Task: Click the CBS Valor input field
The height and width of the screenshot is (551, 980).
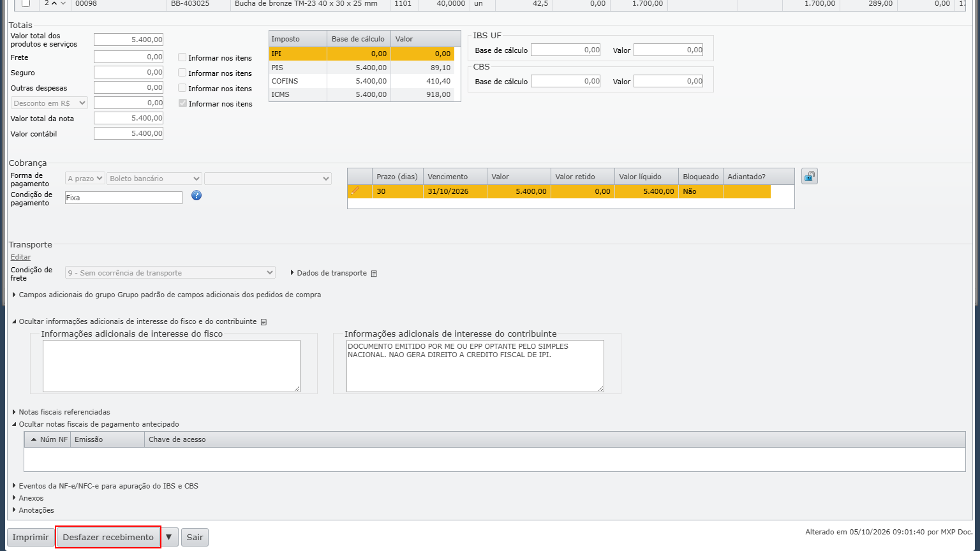Action: pyautogui.click(x=668, y=81)
